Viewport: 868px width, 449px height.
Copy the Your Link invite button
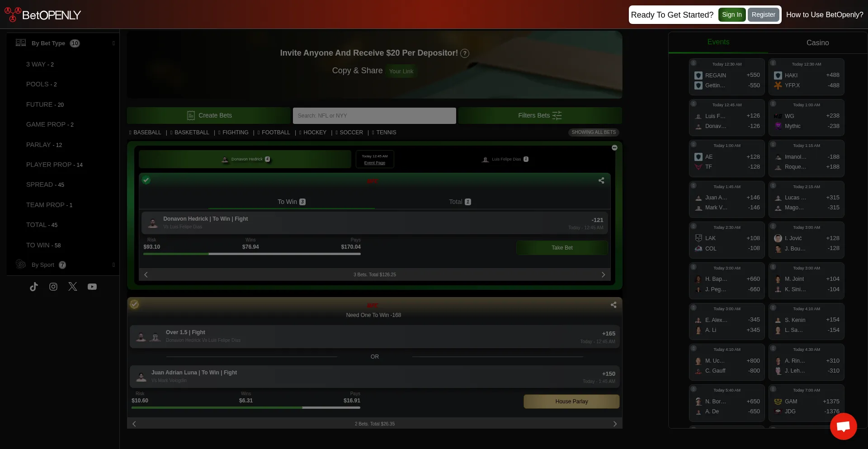click(x=401, y=71)
